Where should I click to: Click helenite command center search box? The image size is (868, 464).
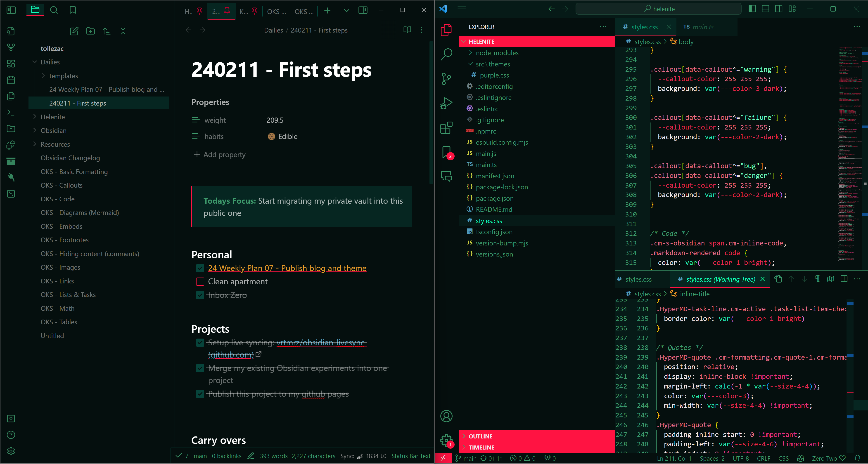(x=658, y=9)
